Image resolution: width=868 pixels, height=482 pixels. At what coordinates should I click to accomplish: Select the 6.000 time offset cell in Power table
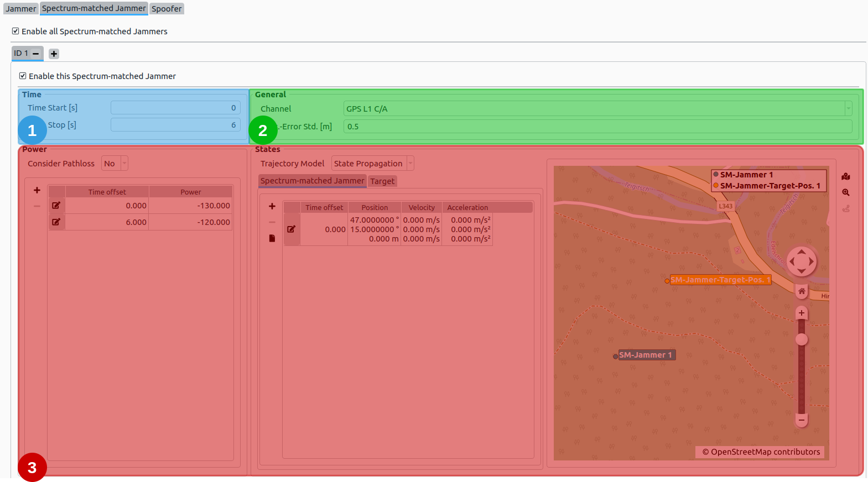(107, 222)
